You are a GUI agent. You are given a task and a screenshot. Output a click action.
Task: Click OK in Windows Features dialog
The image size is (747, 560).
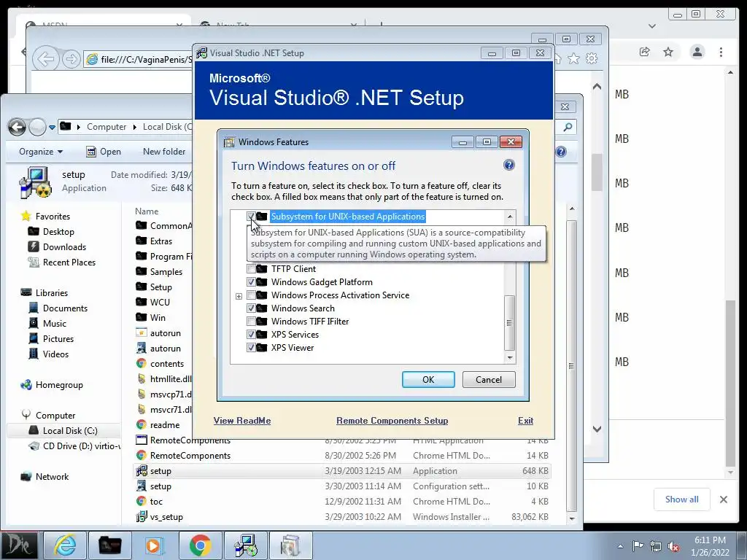(x=428, y=379)
